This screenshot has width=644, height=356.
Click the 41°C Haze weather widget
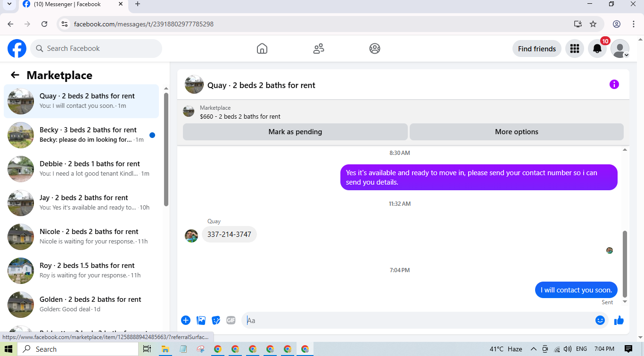point(506,349)
